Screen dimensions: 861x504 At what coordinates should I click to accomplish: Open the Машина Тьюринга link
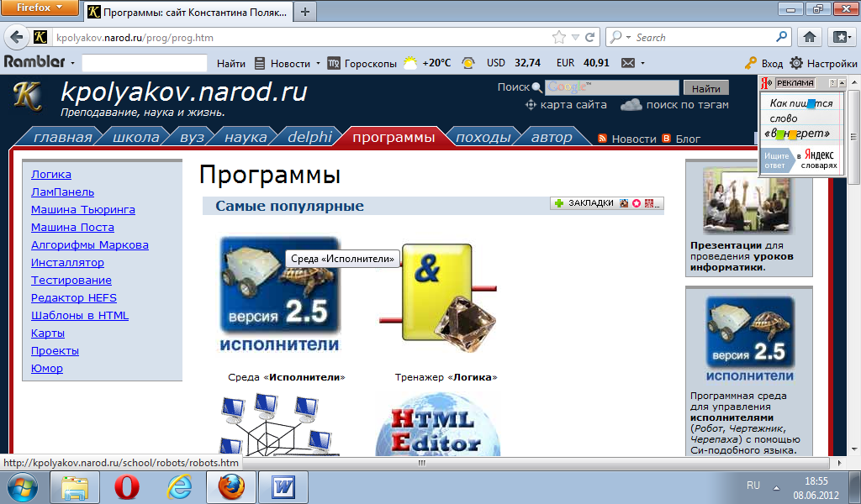coord(83,209)
